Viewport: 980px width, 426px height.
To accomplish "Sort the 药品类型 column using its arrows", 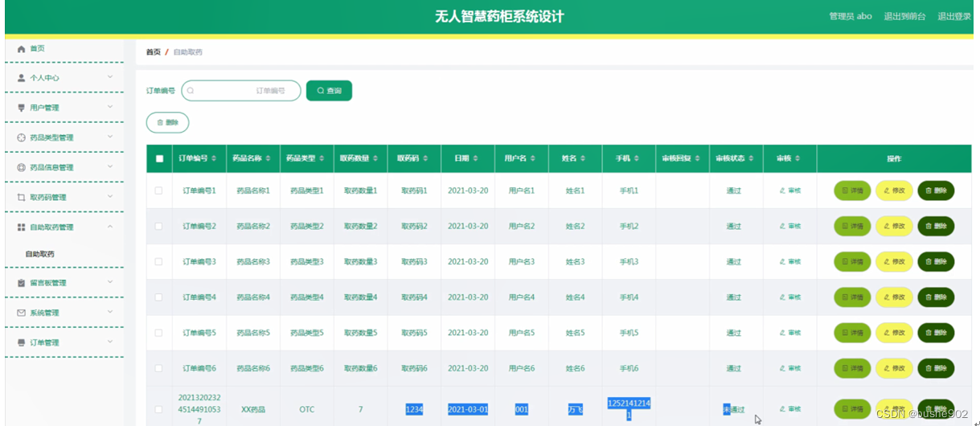I will (322, 159).
